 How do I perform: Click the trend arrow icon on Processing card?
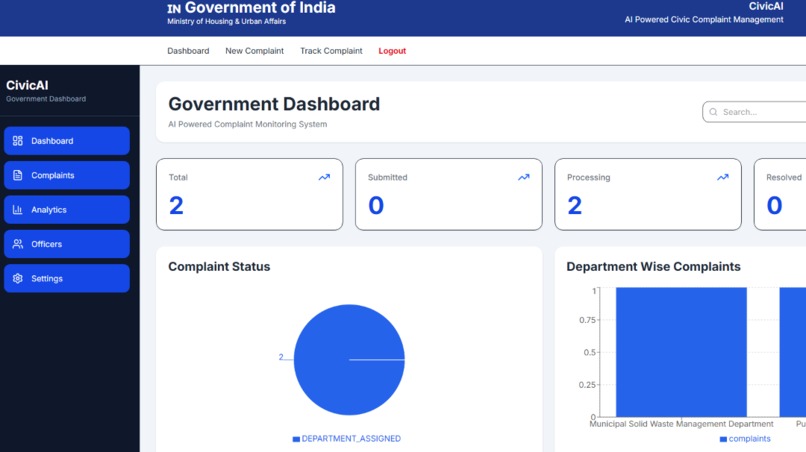coord(723,177)
